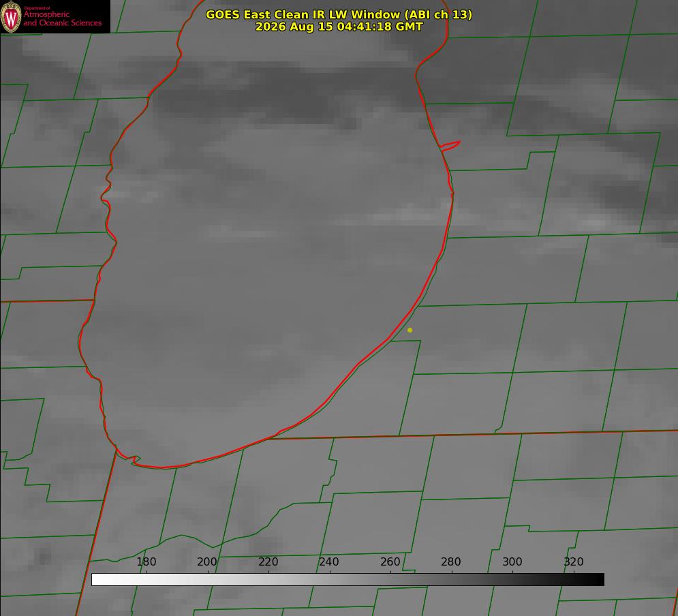The width and height of the screenshot is (678, 616).
Task: Click the middle gray part of the colorbar
Action: (348, 579)
